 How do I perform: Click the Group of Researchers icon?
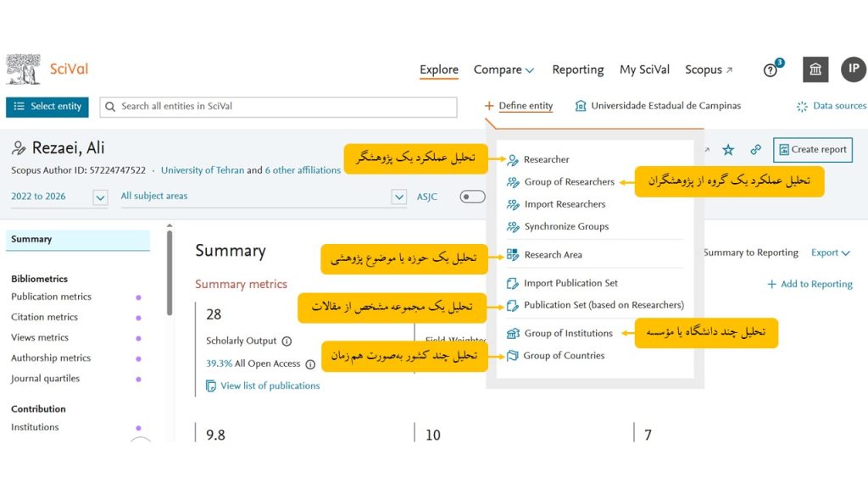(513, 182)
